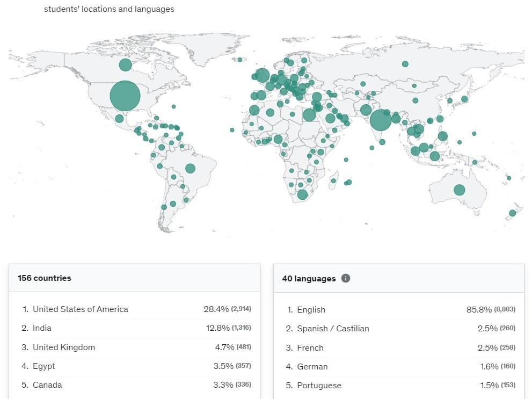The height and width of the screenshot is (399, 532).
Task: Click the South Africa bubble on map
Action: tap(302, 194)
